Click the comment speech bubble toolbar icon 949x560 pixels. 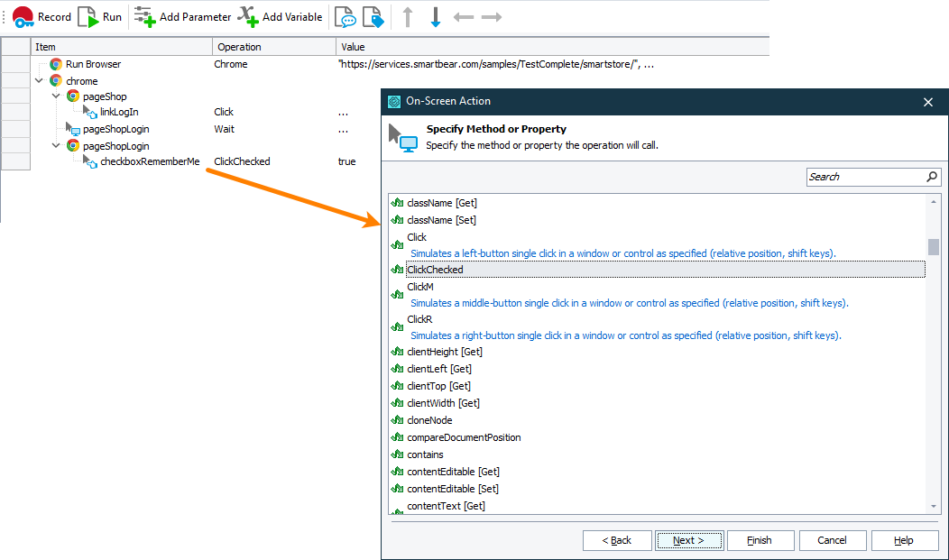(x=345, y=17)
